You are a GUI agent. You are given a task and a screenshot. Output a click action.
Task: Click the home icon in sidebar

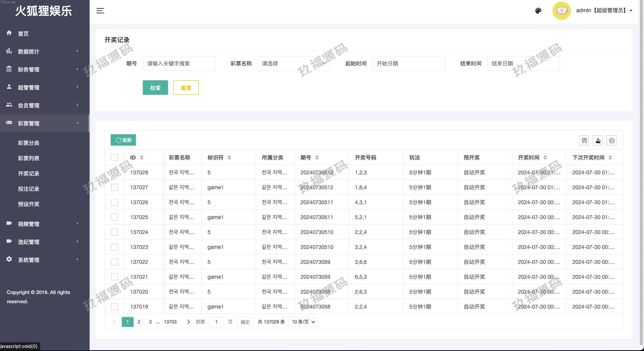point(9,33)
